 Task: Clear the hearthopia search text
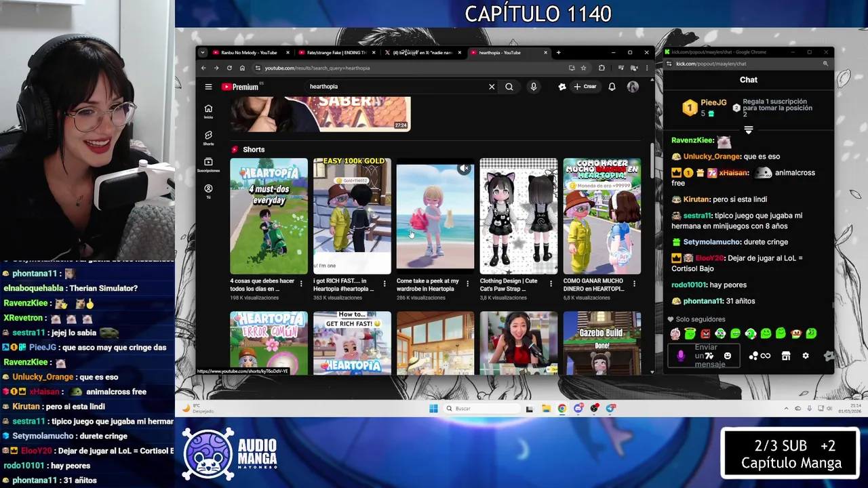492,87
